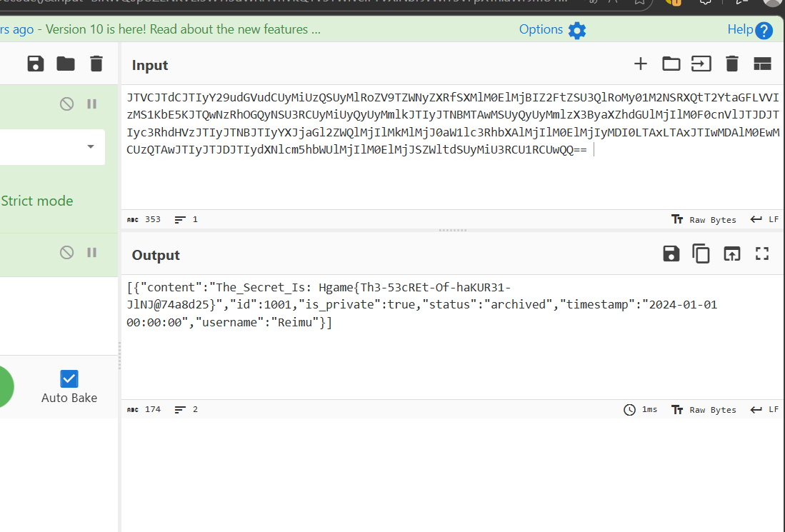Open file as input icon
Screen dimensions: 785x532
[701, 64]
